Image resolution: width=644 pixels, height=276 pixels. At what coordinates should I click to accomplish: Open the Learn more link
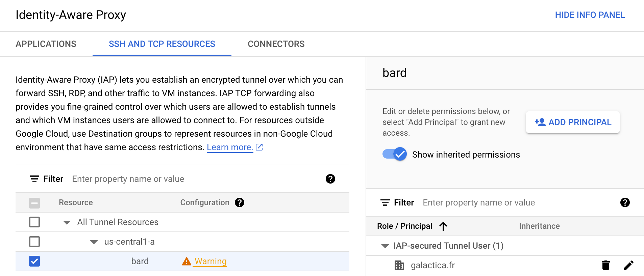(230, 147)
